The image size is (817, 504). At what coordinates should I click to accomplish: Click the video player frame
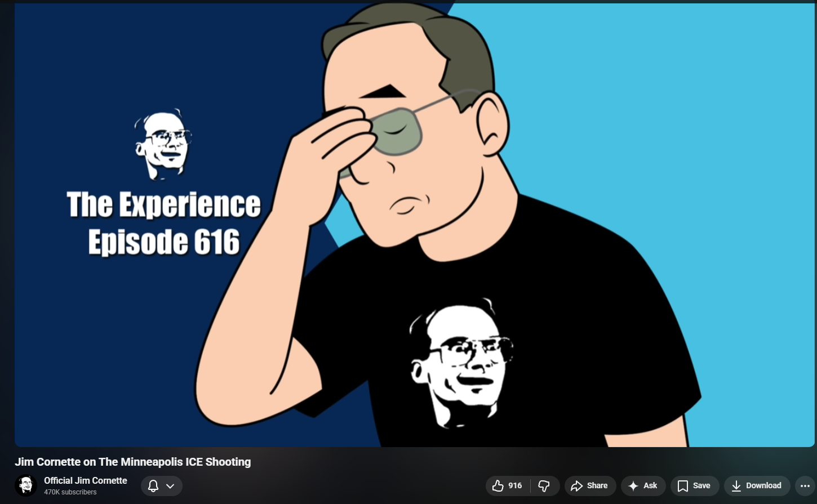(415, 225)
